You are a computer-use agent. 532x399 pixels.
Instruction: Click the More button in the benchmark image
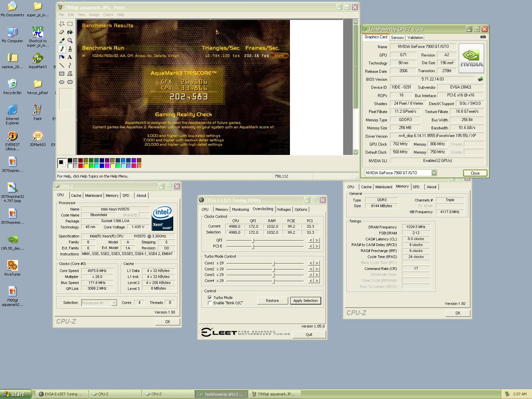pyautogui.click(x=279, y=56)
